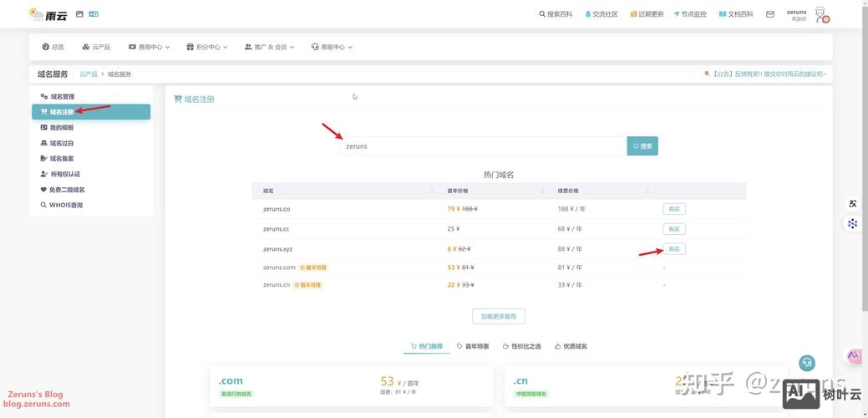Viewport: 868px width, 418px height.
Task: Open the 节点监控 node monitoring link
Action: tap(690, 14)
